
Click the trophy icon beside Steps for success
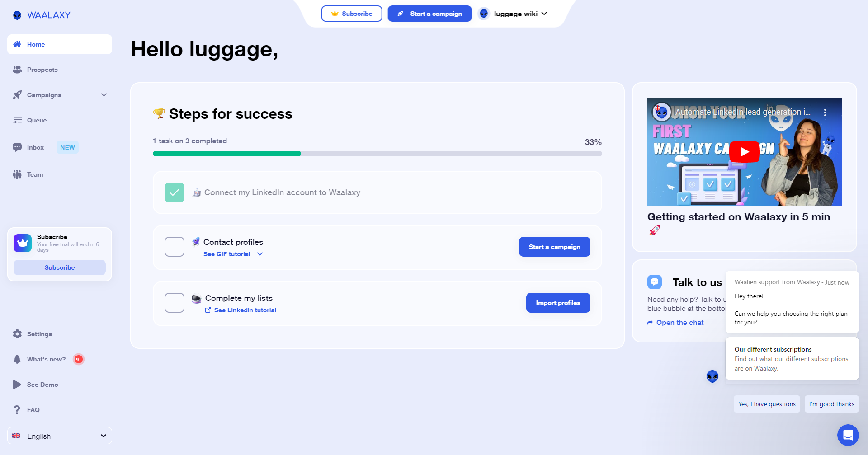(159, 113)
